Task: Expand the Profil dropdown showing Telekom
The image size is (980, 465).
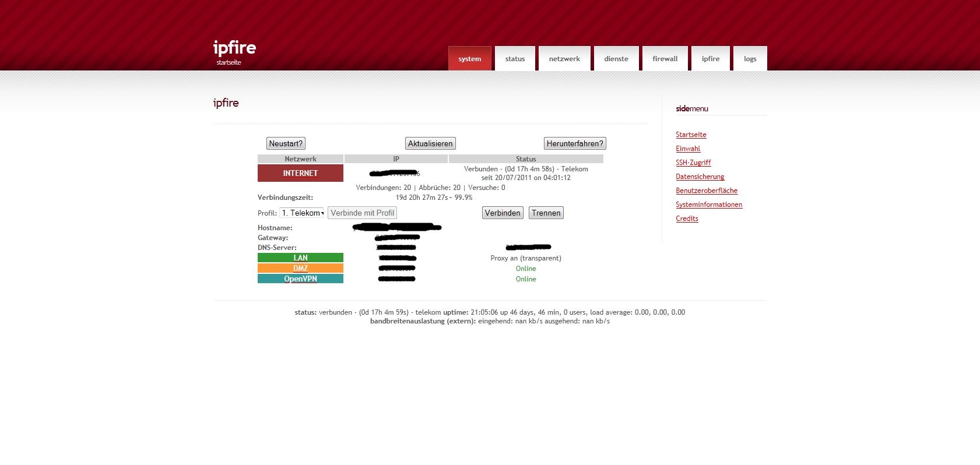Action: click(302, 213)
